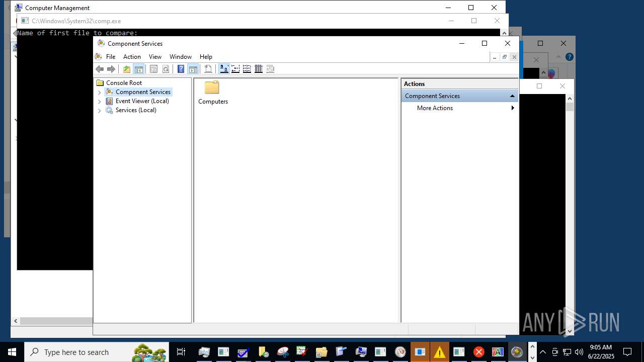Click the red X circle taskbar icon
644x362 pixels.
(478, 352)
